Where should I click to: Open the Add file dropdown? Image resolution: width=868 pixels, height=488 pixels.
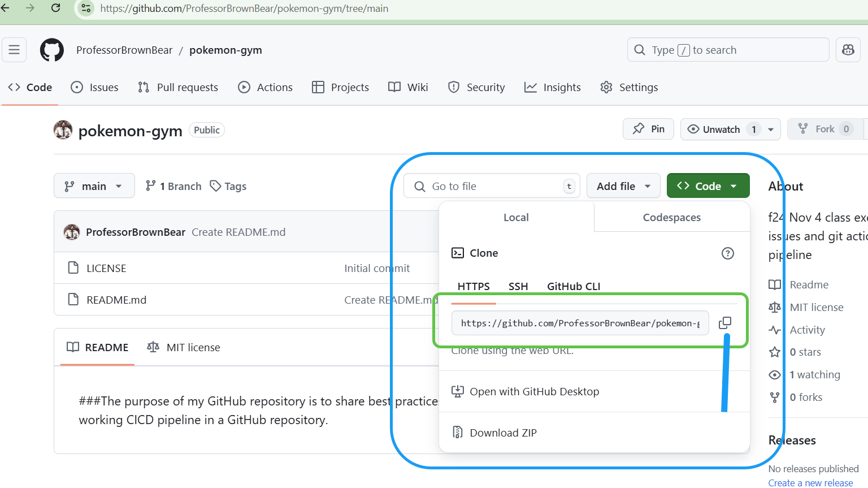tap(623, 186)
